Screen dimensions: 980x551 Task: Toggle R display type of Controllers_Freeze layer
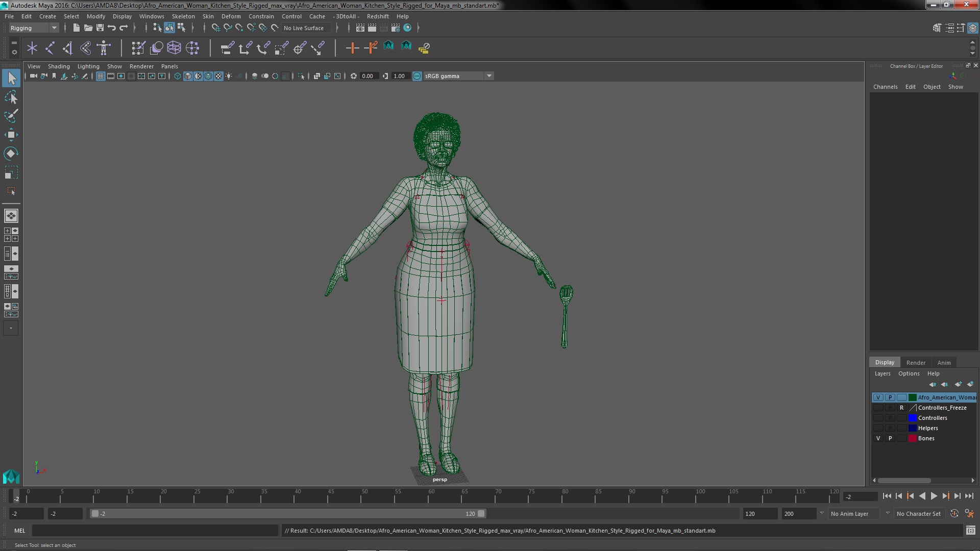(902, 408)
